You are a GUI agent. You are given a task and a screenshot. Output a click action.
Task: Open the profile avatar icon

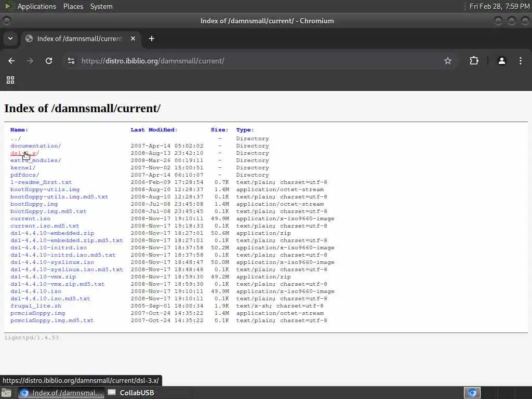coord(502,61)
